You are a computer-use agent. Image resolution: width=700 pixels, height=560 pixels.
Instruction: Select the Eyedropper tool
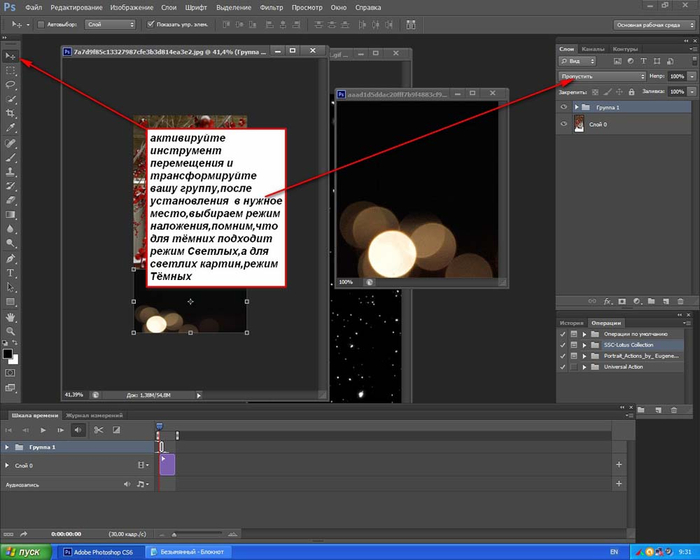coord(10,128)
